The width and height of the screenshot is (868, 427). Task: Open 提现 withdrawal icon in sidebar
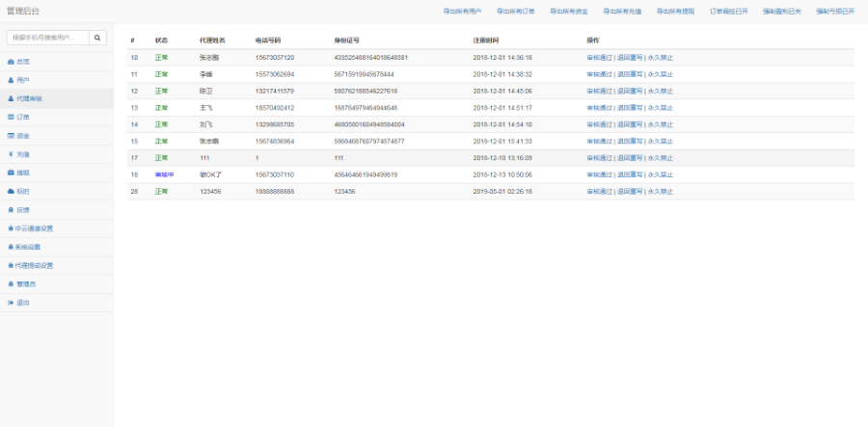click(x=11, y=173)
